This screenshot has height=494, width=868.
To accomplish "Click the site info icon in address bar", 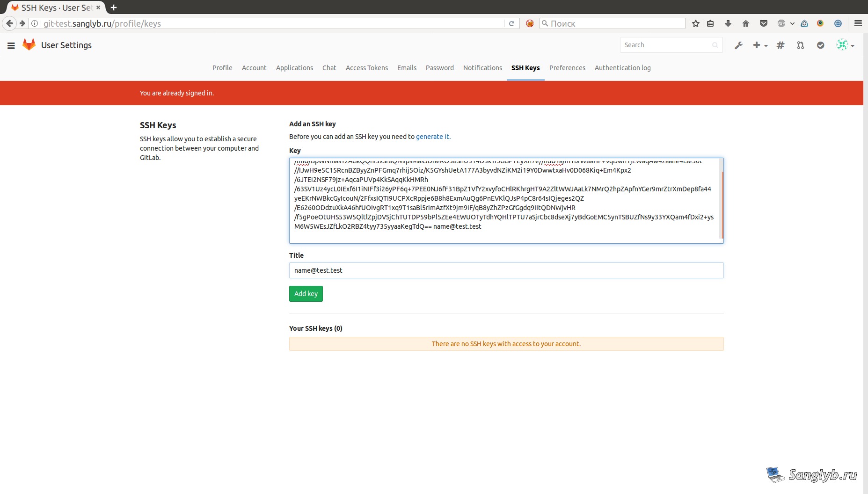I will 35,23.
